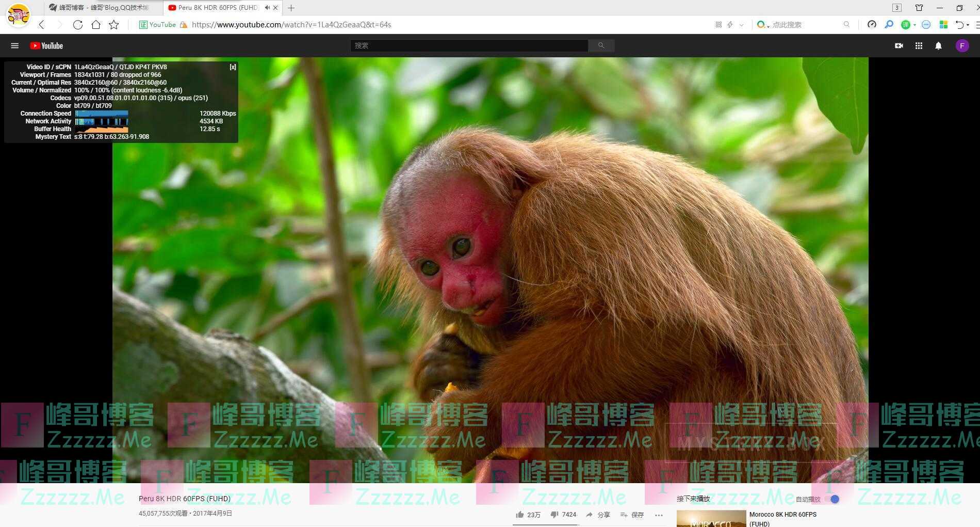Viewport: 980px width, 527px height.
Task: Open the purple F account avatar
Action: tap(961, 46)
